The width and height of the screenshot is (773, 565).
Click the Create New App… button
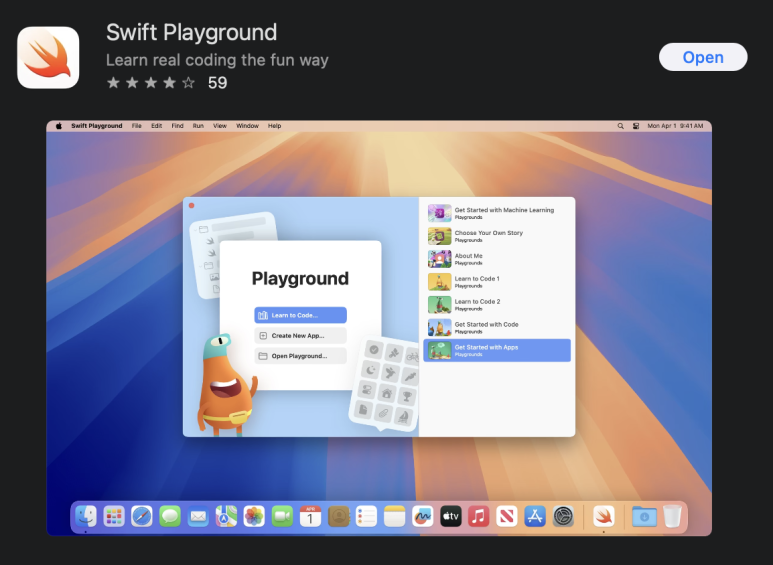coord(300,335)
